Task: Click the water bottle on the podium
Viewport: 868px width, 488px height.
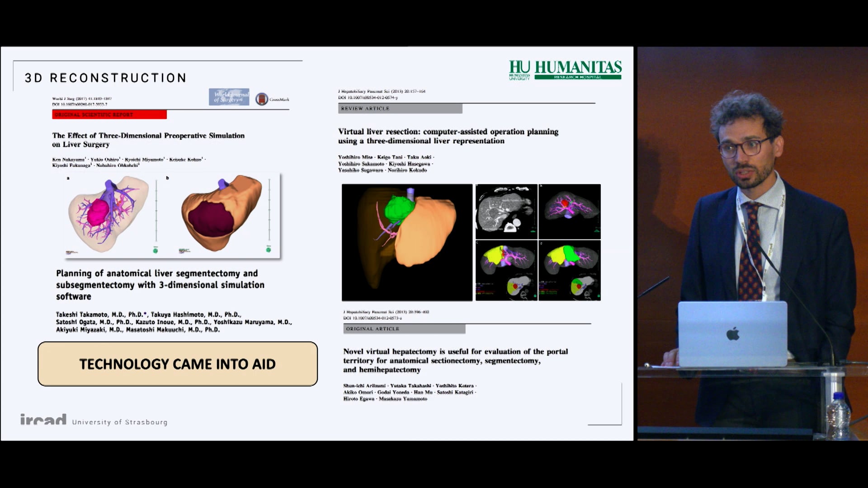Action: 838,415
